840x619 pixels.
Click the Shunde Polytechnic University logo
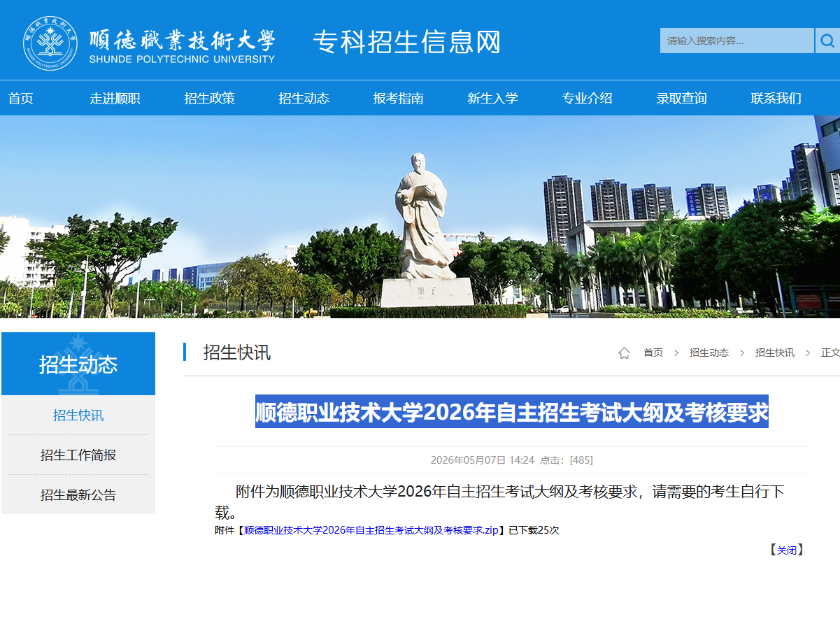tap(148, 43)
